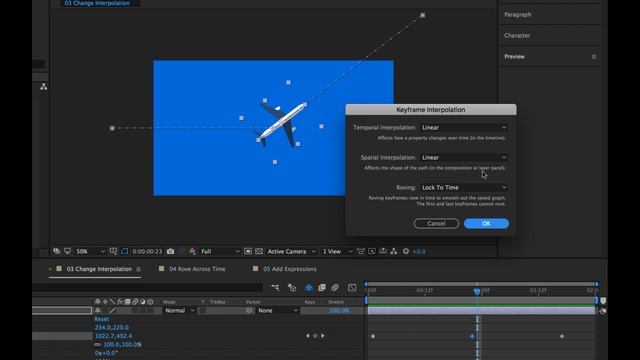Click the adjustment layer column header icon

coord(142,302)
